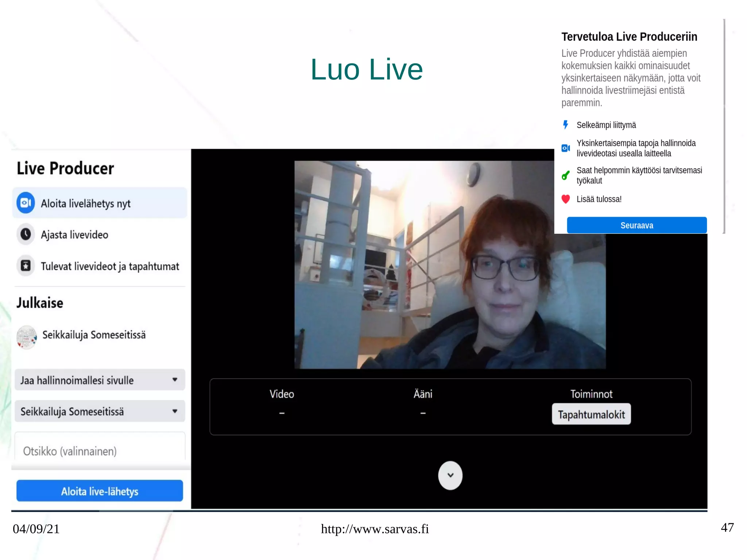747x560 pixels.
Task: Click the calendar star icon for Tulevat livevideot
Action: pos(26,265)
